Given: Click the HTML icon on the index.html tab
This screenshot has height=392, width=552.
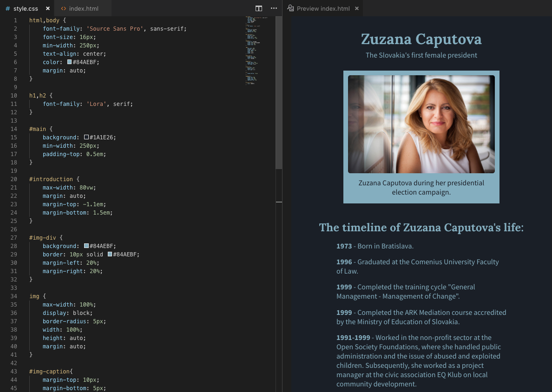Looking at the screenshot, I should coord(64,8).
